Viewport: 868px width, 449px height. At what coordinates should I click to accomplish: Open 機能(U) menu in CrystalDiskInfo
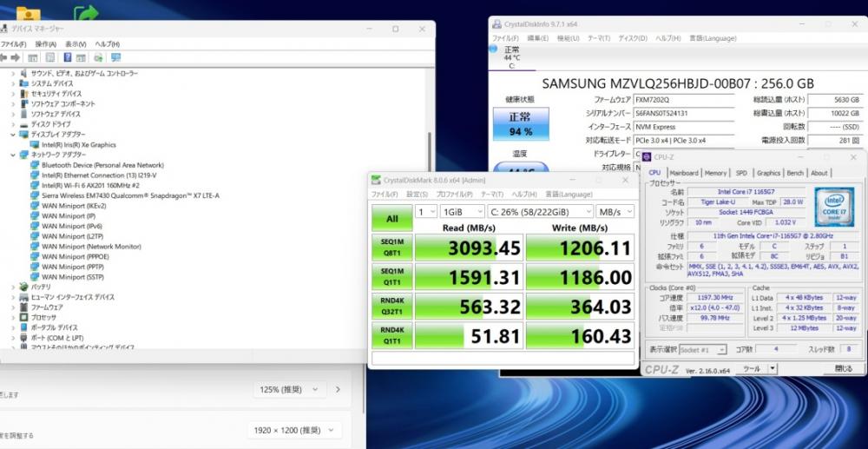568,38
